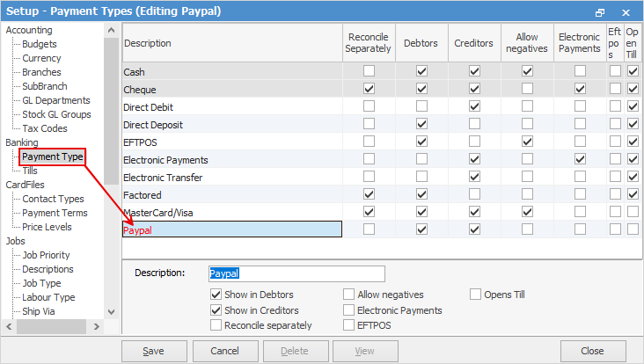Viewport: 644px width, 364px height.
Task: Click the Description text field containing Paypal
Action: click(x=296, y=273)
